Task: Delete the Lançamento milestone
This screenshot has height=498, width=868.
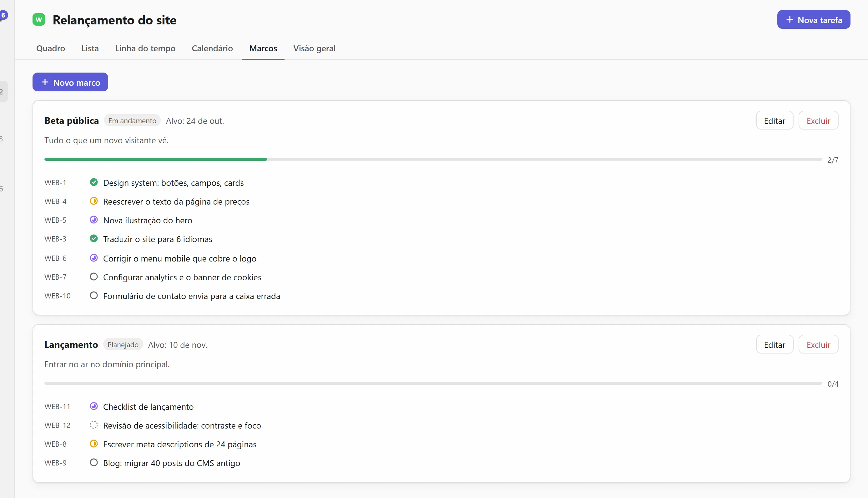Action: [x=818, y=345]
